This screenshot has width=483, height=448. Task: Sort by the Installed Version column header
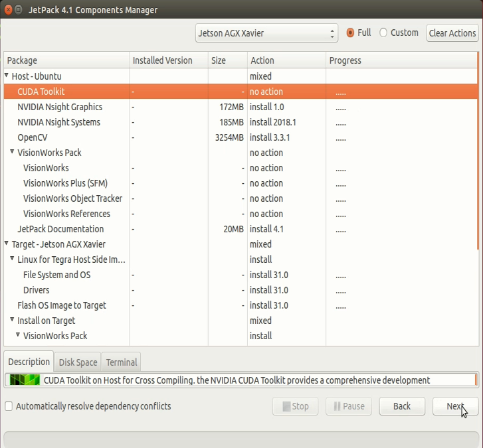162,60
